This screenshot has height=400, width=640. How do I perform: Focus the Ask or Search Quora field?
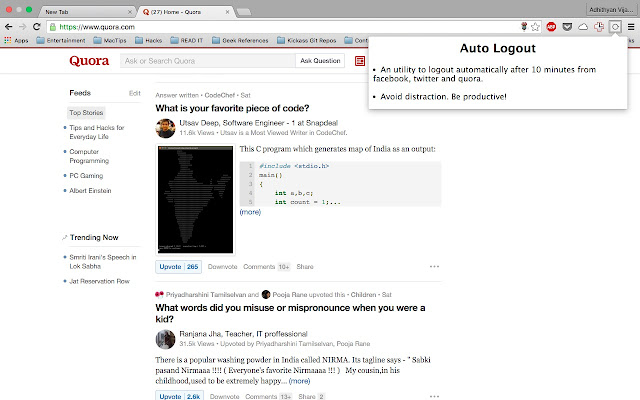[207, 61]
